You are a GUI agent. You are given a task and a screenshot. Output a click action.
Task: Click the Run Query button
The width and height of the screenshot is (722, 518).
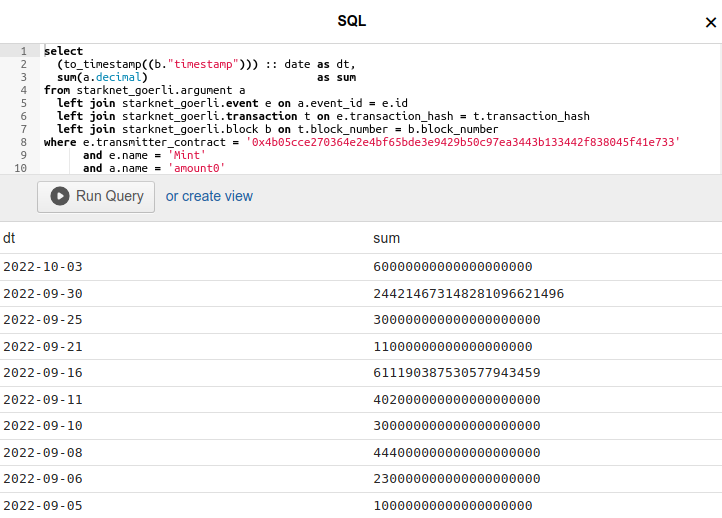tap(96, 197)
